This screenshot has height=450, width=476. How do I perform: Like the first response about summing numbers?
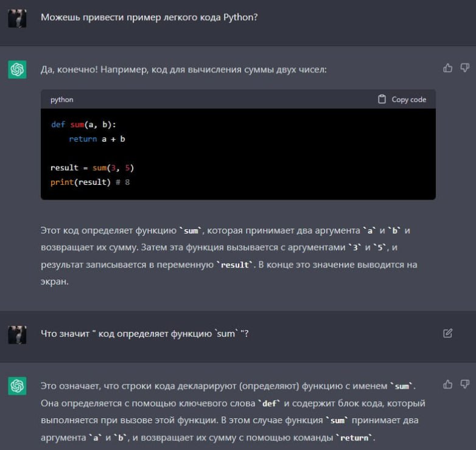448,68
